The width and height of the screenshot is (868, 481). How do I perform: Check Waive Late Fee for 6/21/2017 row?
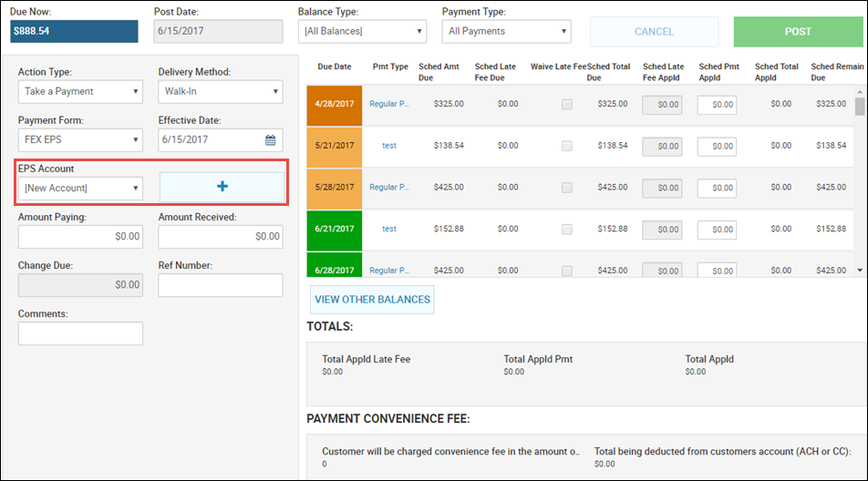567,229
